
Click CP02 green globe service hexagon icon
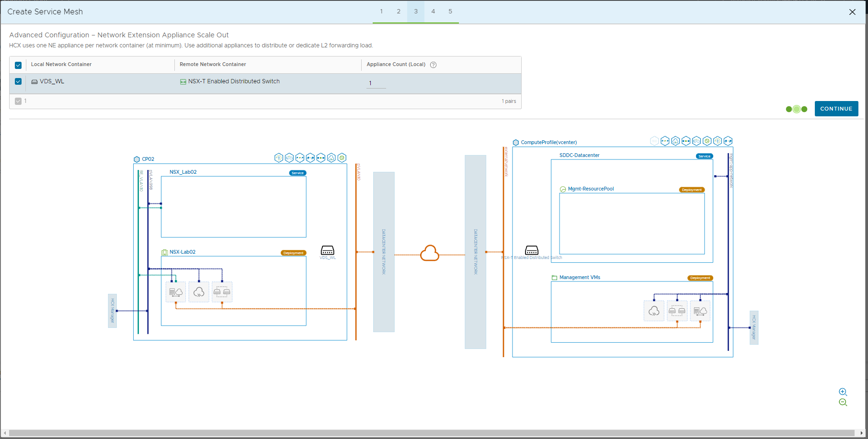pos(342,158)
